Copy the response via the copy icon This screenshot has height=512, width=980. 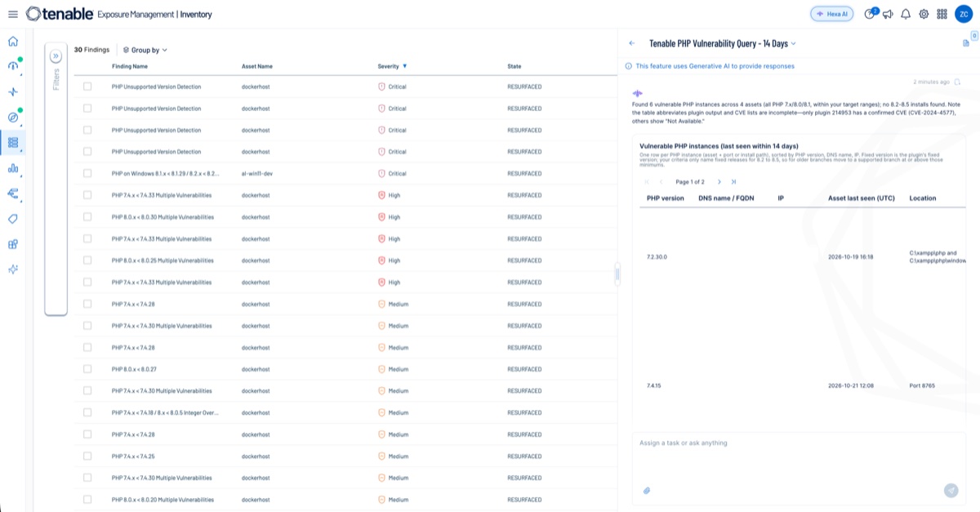957,82
